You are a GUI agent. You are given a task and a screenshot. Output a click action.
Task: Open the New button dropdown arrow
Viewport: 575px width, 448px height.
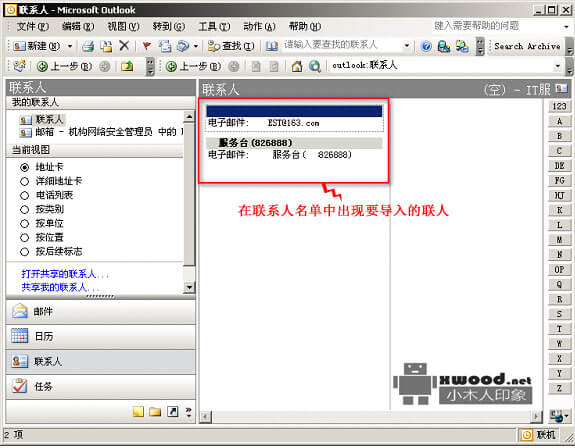(x=70, y=46)
